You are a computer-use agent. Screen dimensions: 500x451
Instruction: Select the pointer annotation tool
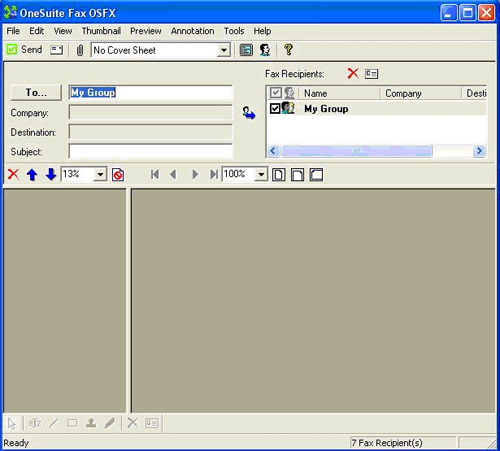point(12,424)
